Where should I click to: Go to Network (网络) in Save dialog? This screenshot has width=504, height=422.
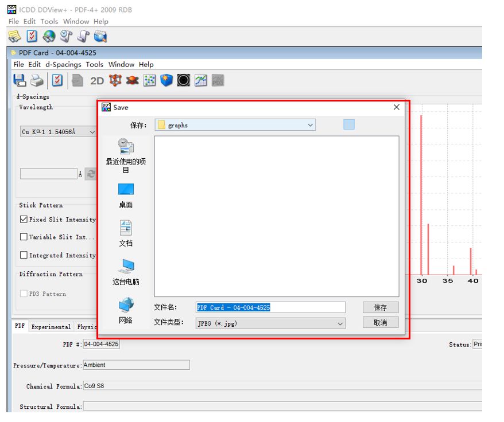(126, 311)
